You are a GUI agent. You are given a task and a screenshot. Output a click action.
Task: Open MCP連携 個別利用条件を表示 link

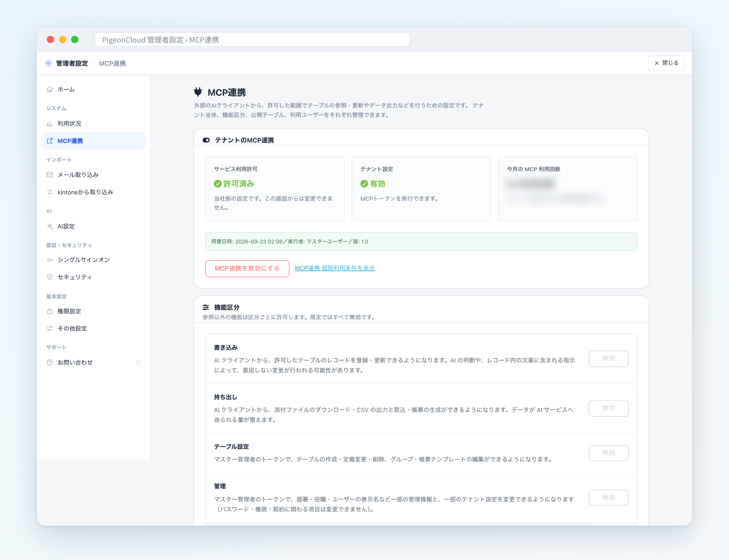click(335, 268)
